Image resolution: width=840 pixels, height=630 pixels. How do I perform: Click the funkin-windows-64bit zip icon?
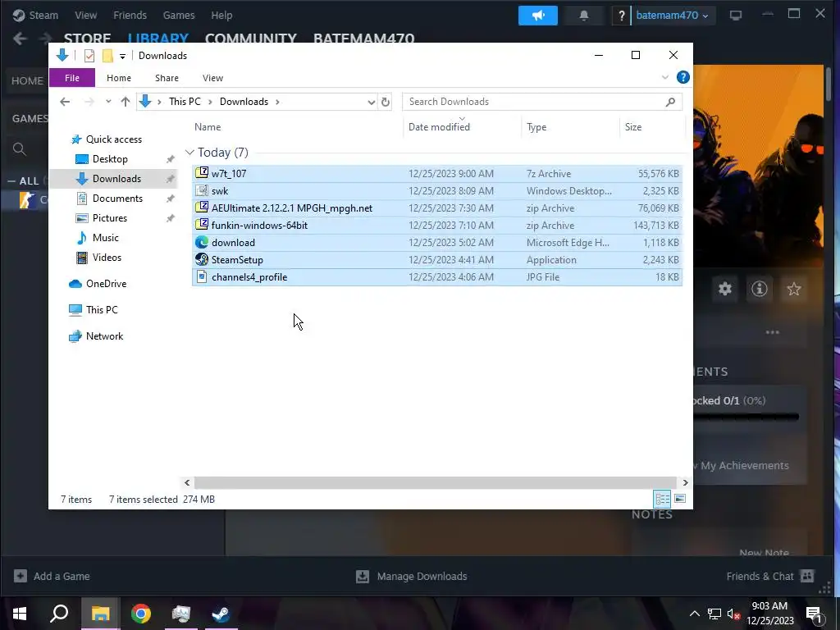[x=202, y=225]
